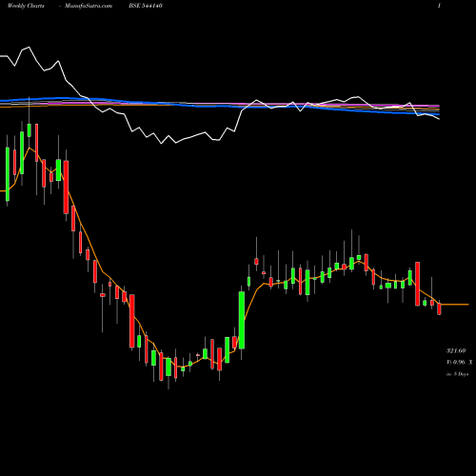
Task: Click the last red candlestick on the chart
Action: click(x=439, y=308)
